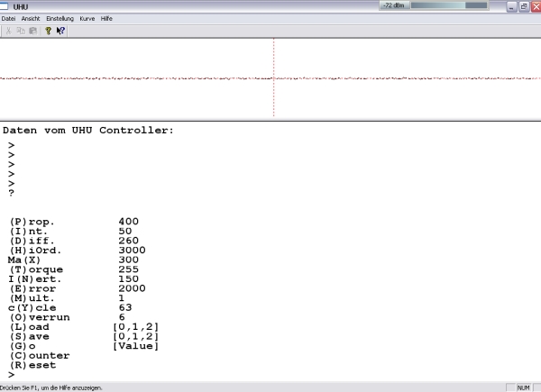Open the Hilfe menu
This screenshot has width=541, height=392.
[x=106, y=19]
